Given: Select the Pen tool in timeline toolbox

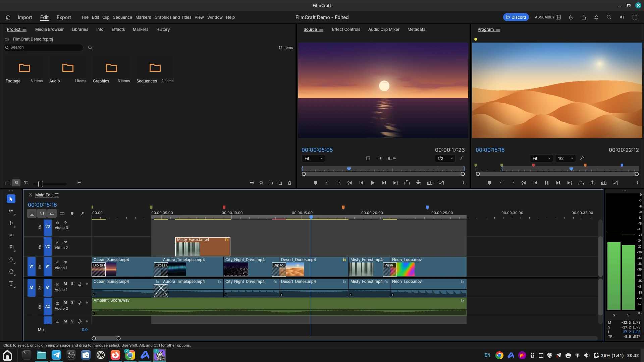Looking at the screenshot, I should point(11,259).
